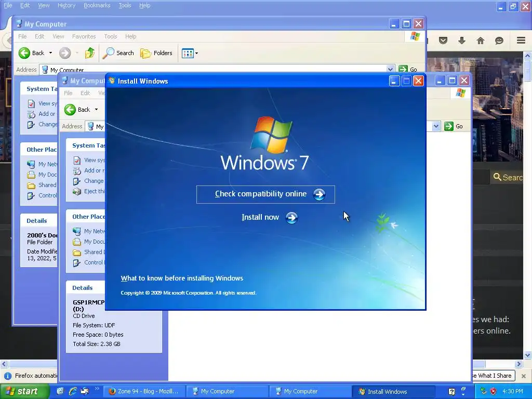Click Firefox chat bubble icon

tap(499, 41)
